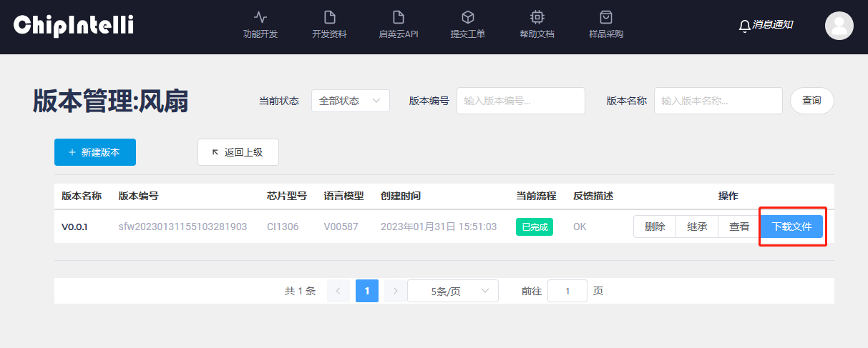868x348 pixels.
Task: Select page 1 in pagination
Action: point(367,291)
